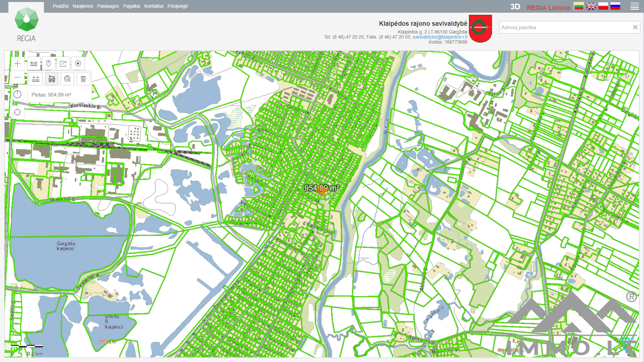Zoom out the map with minus button
Viewport: 644px width, 362px height.
click(x=17, y=77)
